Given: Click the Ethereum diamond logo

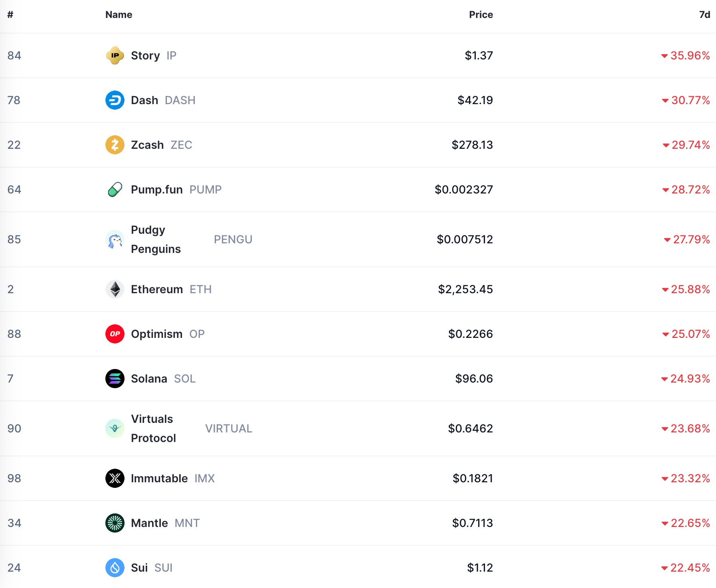Looking at the screenshot, I should coord(115,289).
